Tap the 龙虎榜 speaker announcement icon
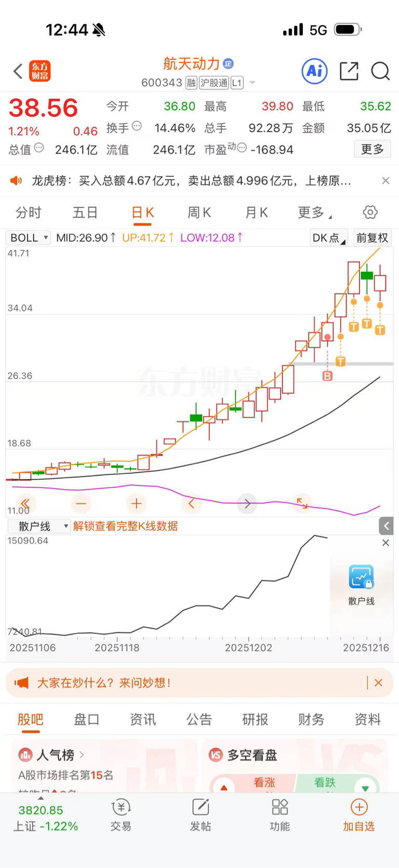This screenshot has width=399, height=868. point(16,180)
